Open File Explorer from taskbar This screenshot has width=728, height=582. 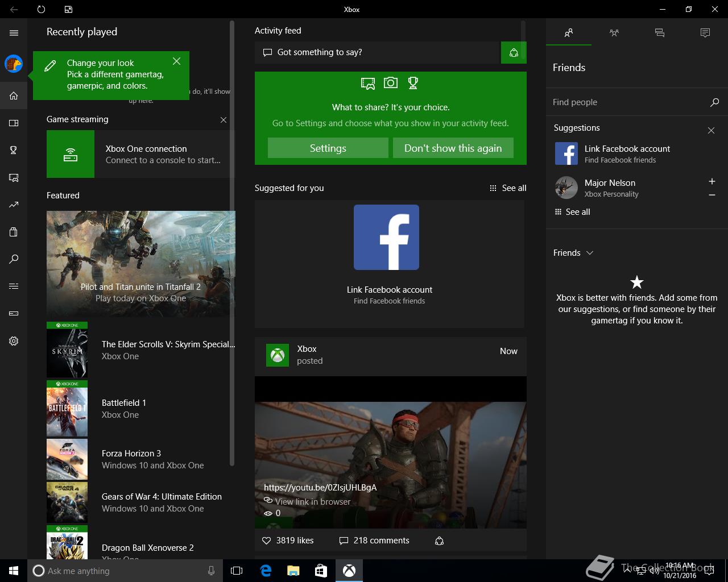pyautogui.click(x=293, y=571)
